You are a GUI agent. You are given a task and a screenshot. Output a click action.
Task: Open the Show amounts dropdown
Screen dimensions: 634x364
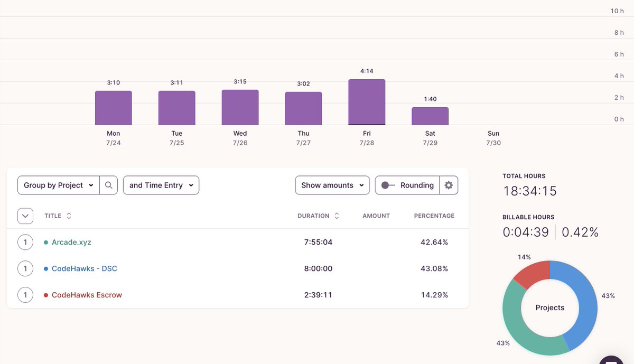332,185
